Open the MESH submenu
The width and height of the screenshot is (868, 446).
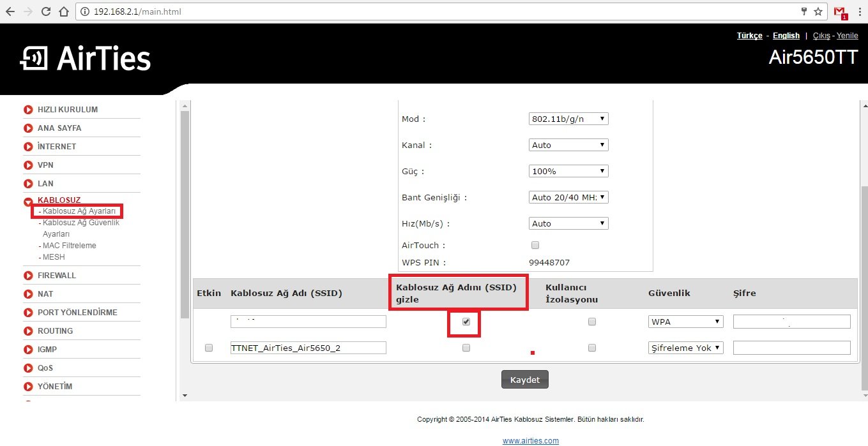click(54, 257)
